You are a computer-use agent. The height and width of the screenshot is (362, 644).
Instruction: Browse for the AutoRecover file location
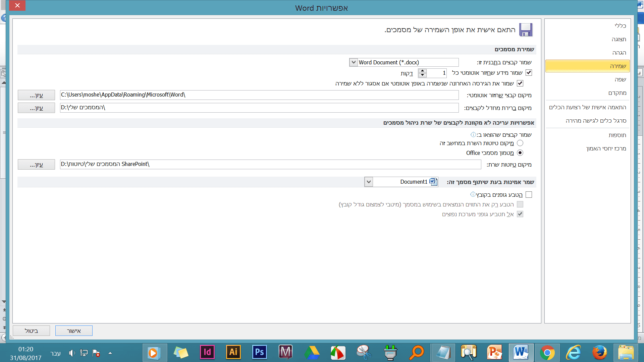[x=36, y=95]
